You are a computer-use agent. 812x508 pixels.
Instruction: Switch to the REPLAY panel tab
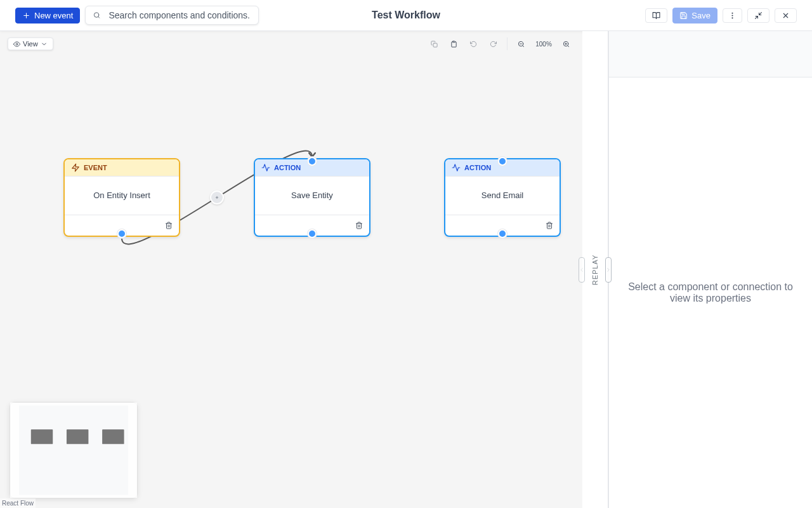point(595,269)
